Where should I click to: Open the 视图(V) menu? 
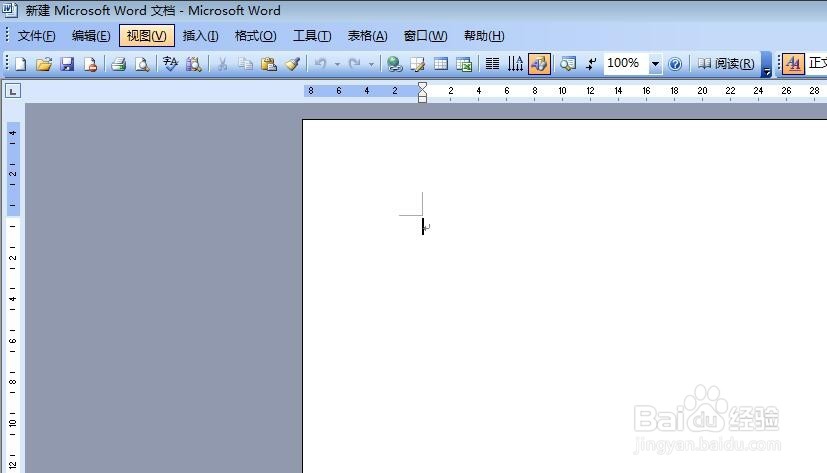[x=147, y=36]
